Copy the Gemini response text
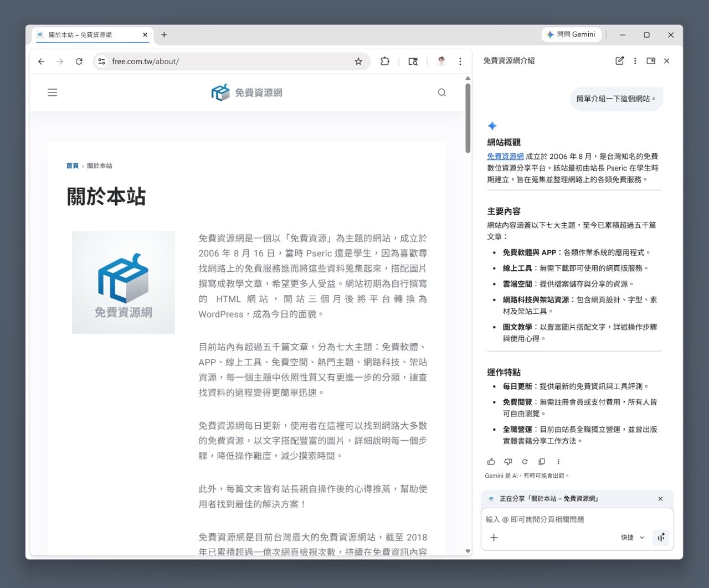 [542, 461]
